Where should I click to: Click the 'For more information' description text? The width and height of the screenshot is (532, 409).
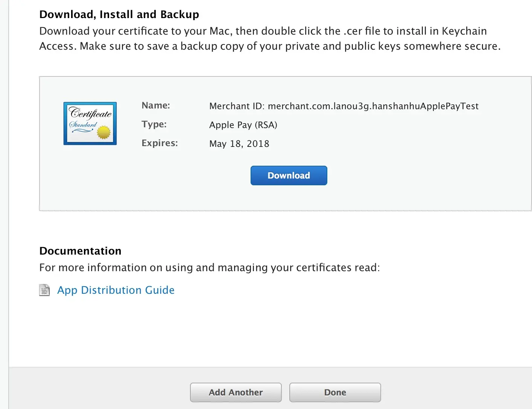tap(210, 267)
